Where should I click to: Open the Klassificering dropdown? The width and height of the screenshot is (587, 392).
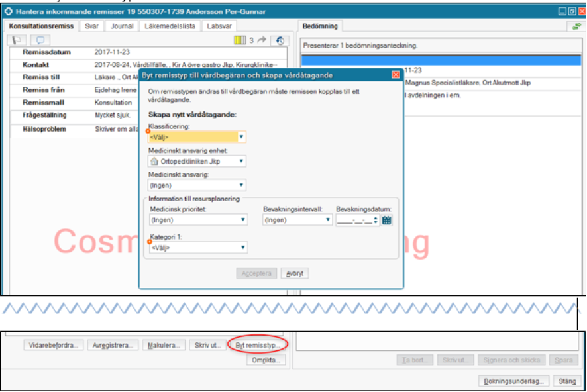(x=242, y=138)
